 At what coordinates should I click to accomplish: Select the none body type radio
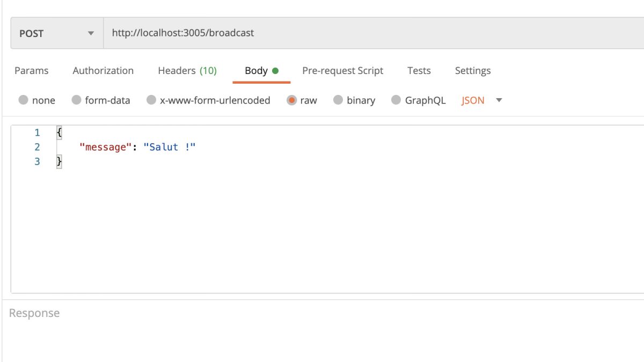point(24,100)
